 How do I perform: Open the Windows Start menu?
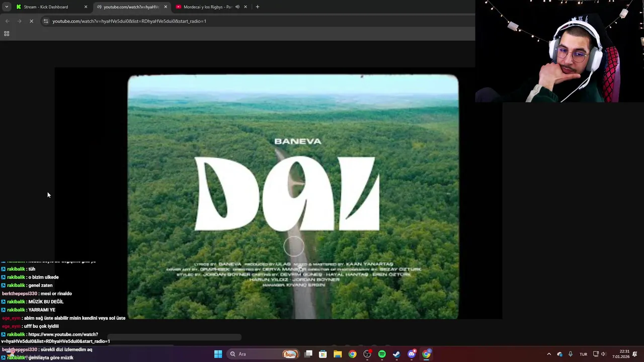218,354
